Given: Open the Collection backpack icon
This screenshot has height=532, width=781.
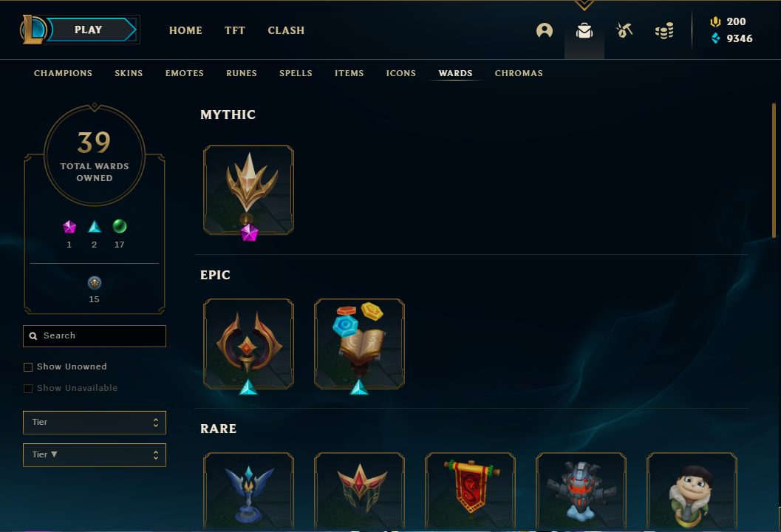Looking at the screenshot, I should [x=584, y=31].
